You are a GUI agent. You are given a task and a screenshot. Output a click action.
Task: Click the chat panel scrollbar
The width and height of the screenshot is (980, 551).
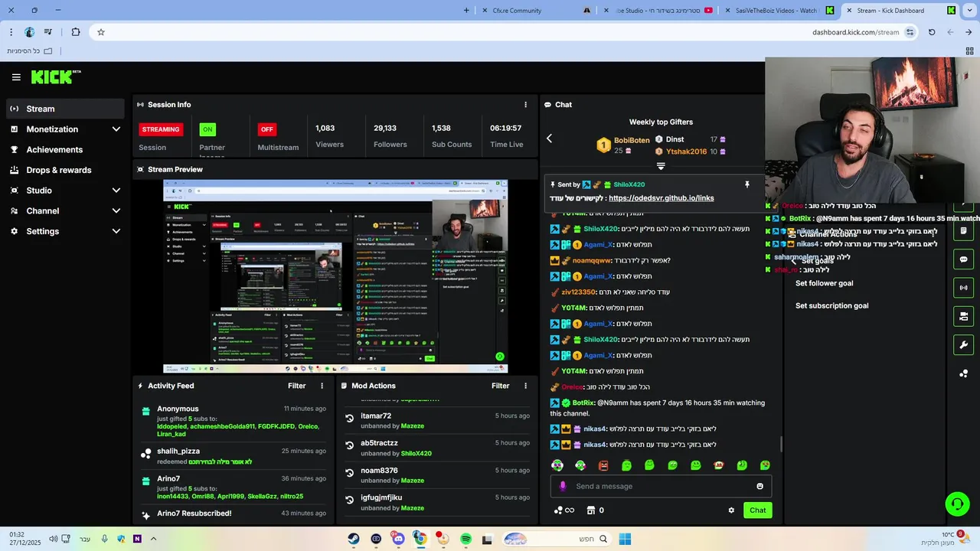point(781,444)
